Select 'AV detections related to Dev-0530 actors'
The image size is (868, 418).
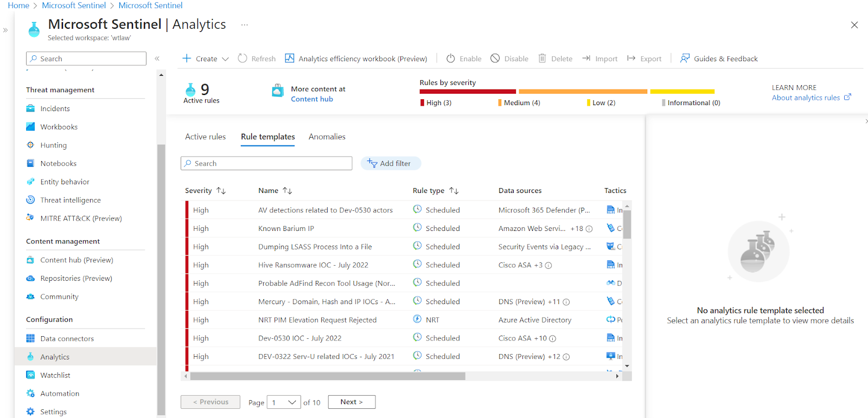[x=325, y=210]
